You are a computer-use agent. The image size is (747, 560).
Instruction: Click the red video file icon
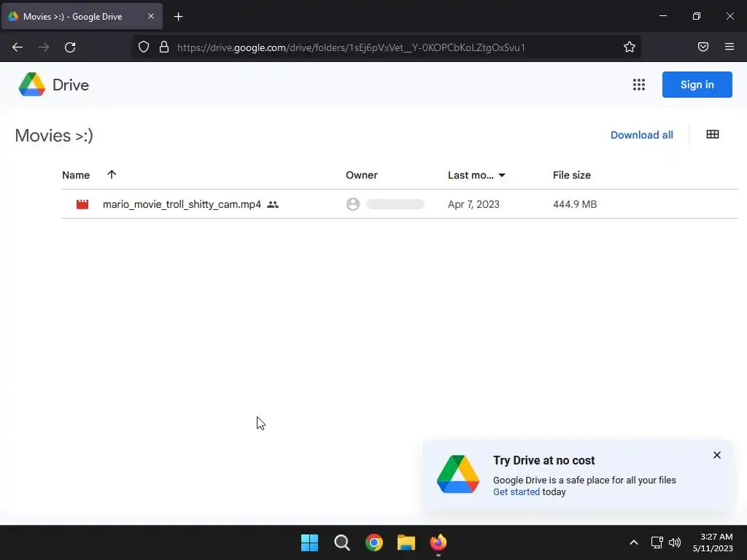[82, 204]
